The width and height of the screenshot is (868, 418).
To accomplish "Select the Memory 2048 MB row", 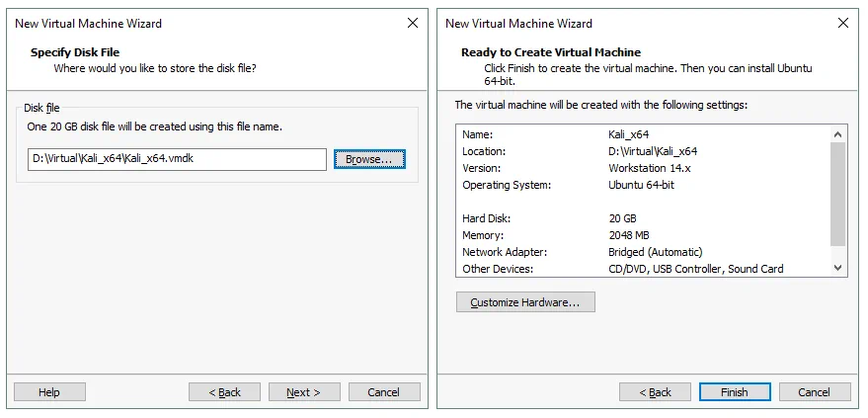I will click(642, 235).
